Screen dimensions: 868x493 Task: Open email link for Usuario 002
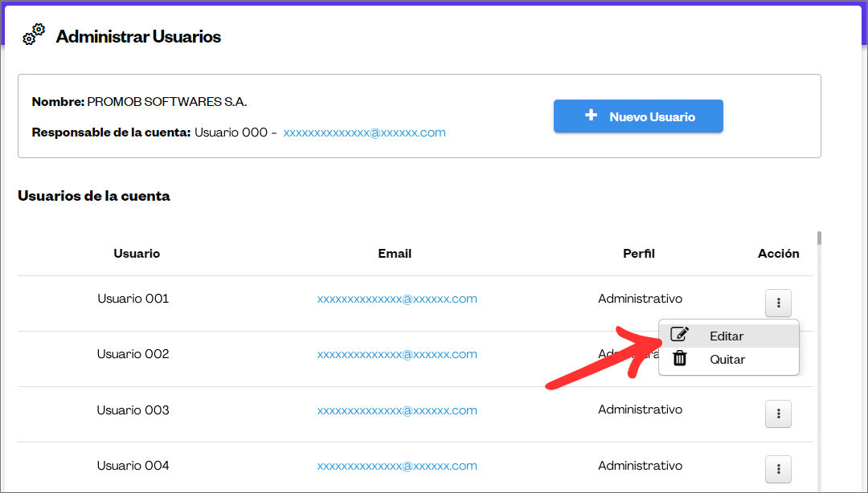(397, 354)
